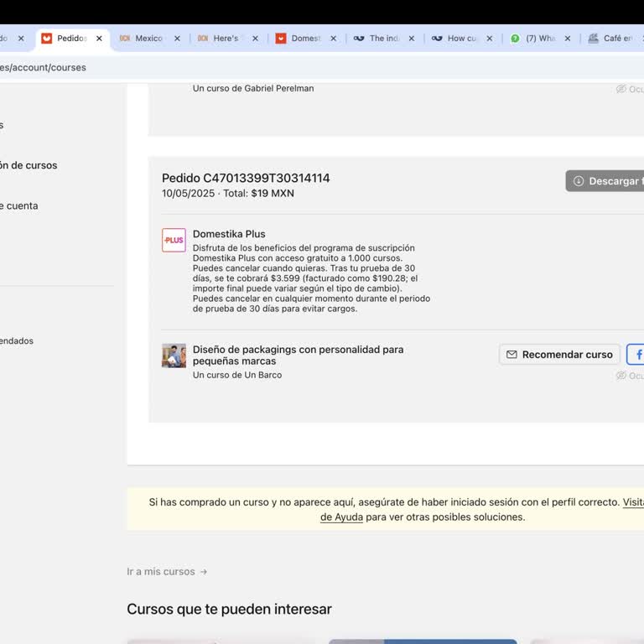Open the sidebar item ending in 'endados'
This screenshot has height=644, width=644.
pyautogui.click(x=17, y=341)
